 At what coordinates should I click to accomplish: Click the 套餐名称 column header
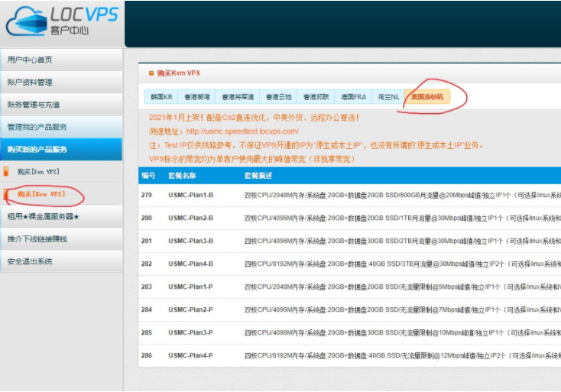coord(182,176)
